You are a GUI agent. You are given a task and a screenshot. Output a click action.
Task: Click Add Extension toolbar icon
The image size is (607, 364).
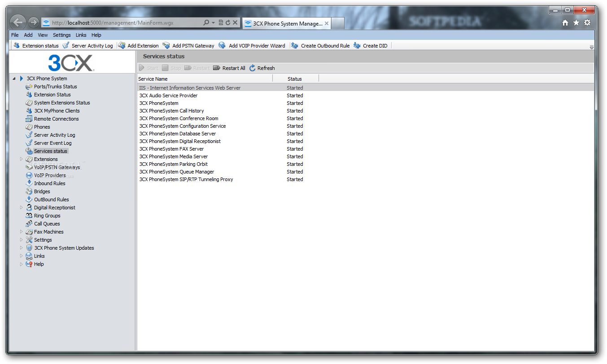tap(122, 45)
